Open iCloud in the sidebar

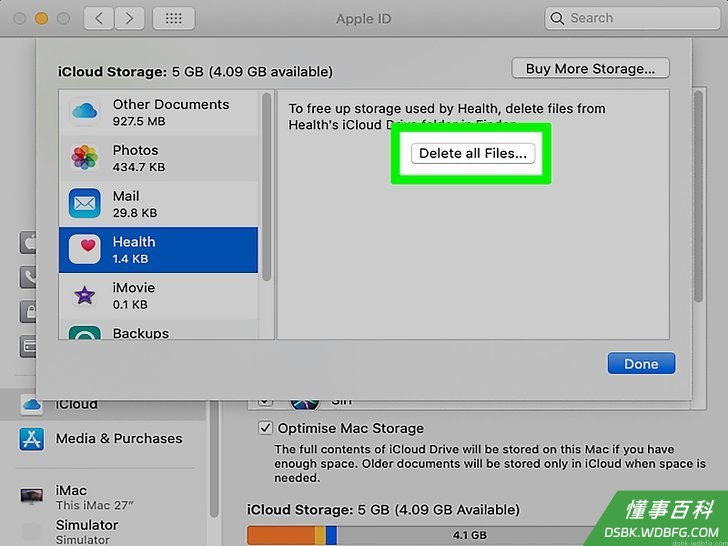coord(103,404)
